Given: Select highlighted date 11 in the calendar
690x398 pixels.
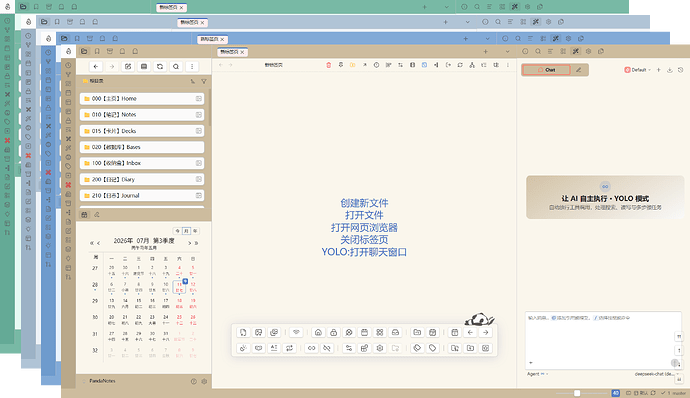Looking at the screenshot, I should coord(180,287).
